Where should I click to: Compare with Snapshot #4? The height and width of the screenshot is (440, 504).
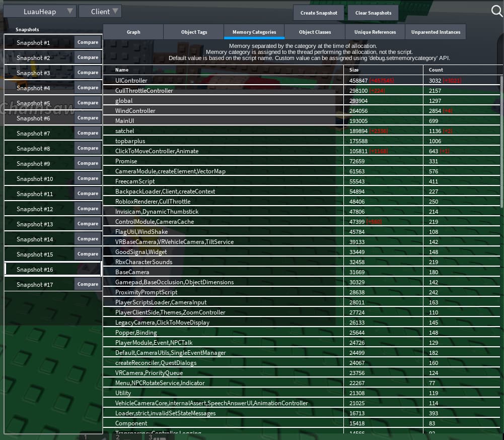[88, 88]
